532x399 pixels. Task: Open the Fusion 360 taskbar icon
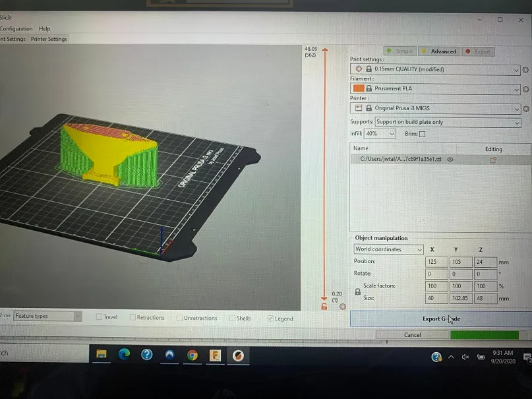[215, 355]
